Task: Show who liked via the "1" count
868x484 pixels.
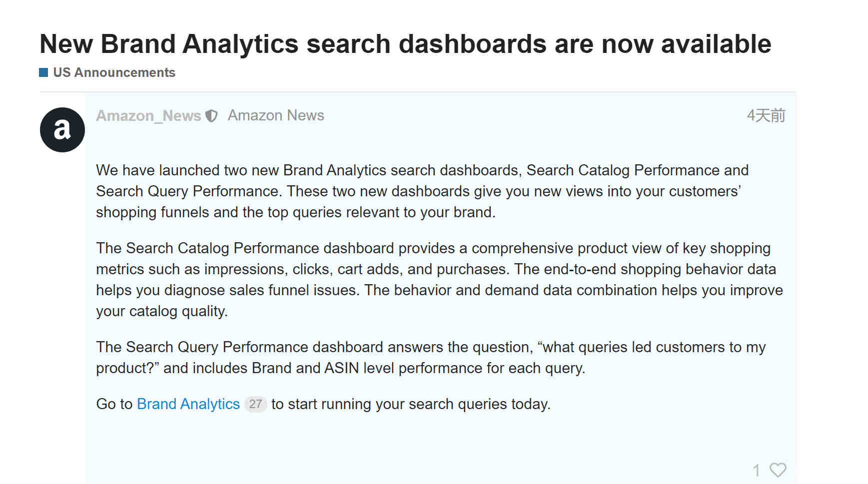Action: (757, 470)
